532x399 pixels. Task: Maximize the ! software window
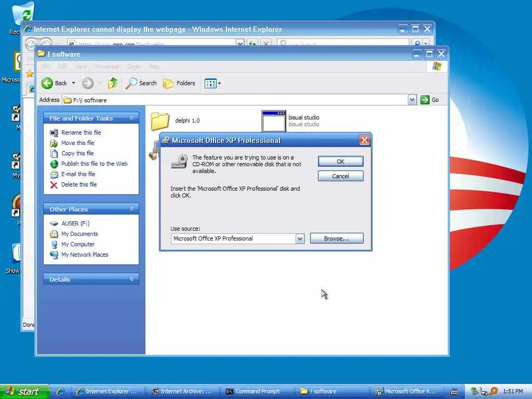[x=429, y=54]
